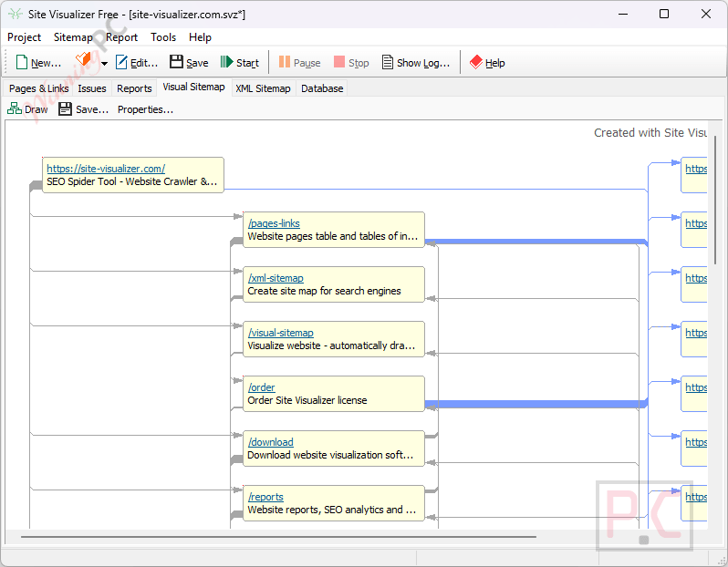Open the Help menu

[x=200, y=37]
